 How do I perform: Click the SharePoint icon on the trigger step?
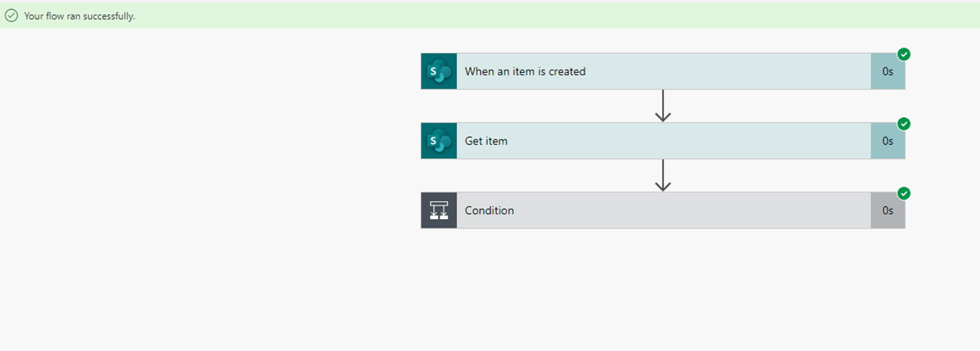click(439, 71)
